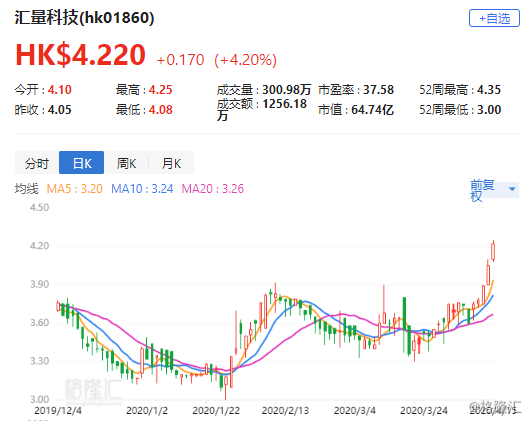This screenshot has height=421, width=529.
Task: Select the 2020/3/4 date marker on axis
Action: 355,411
